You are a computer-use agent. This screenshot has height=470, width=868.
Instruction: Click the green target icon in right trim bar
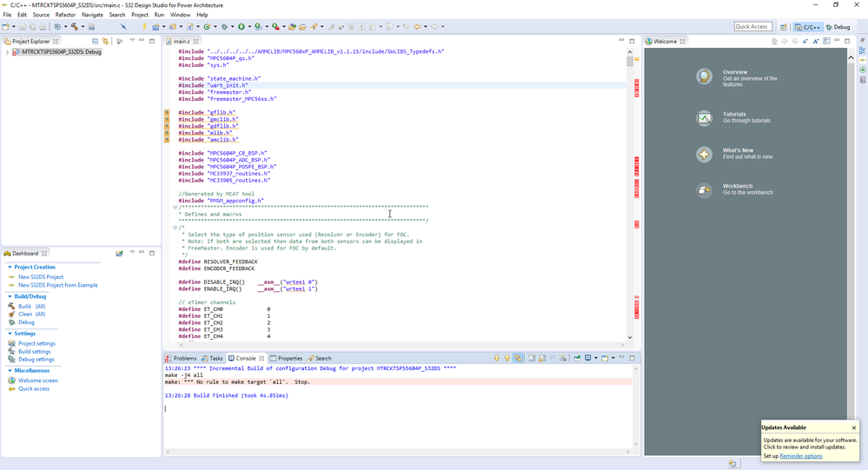[x=863, y=70]
